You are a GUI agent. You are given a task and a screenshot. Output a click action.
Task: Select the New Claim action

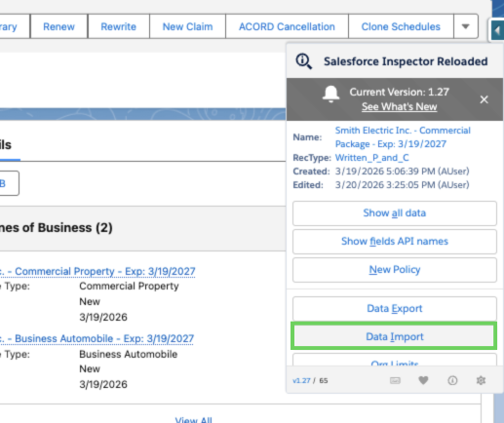point(187,26)
